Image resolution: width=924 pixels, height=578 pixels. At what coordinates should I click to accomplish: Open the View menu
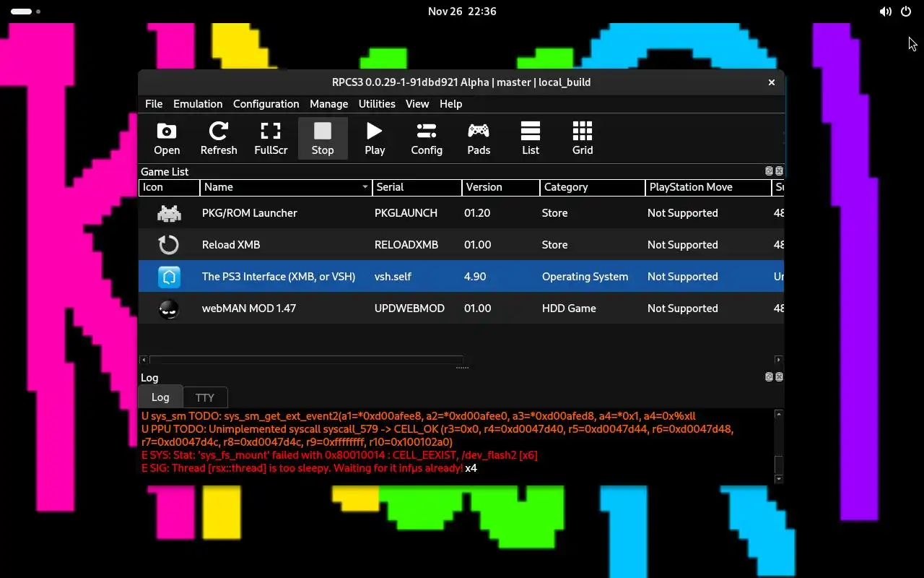(417, 104)
